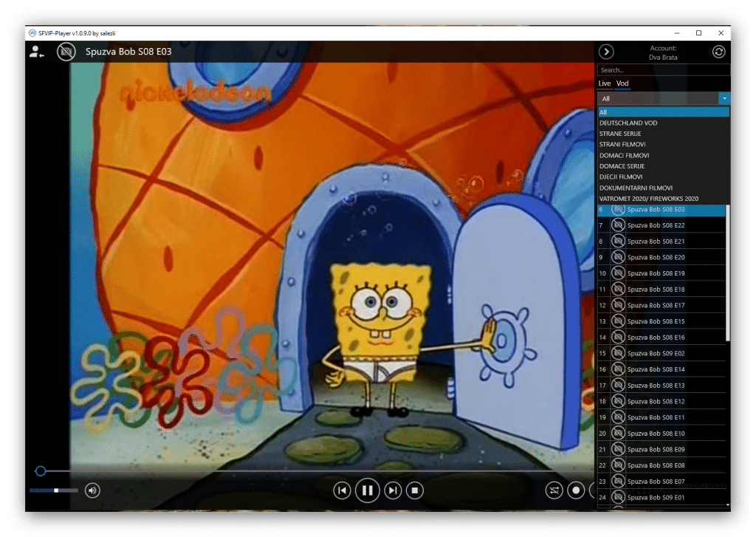756x537 pixels.
Task: Refresh the channel list
Action: pos(718,52)
